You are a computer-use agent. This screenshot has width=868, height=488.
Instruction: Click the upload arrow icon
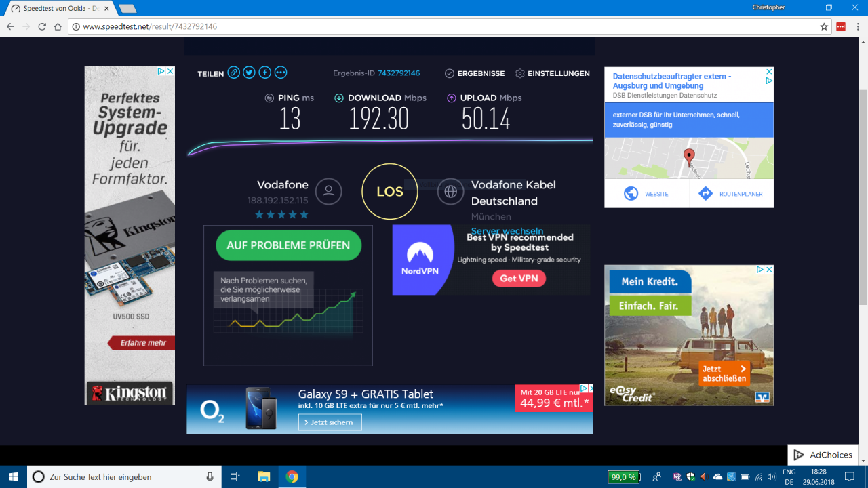pyautogui.click(x=451, y=98)
